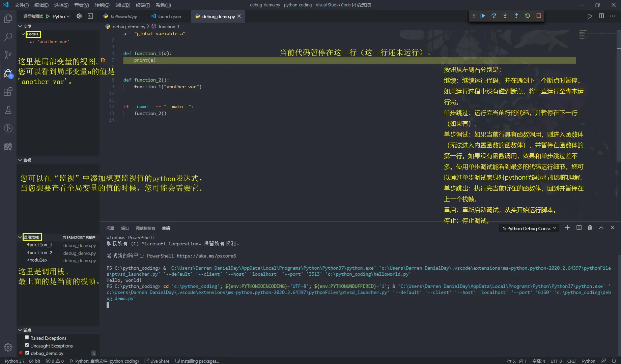Toggle Raised Exceptions breakpoint checkbox
The image size is (621, 364).
tap(27, 337)
